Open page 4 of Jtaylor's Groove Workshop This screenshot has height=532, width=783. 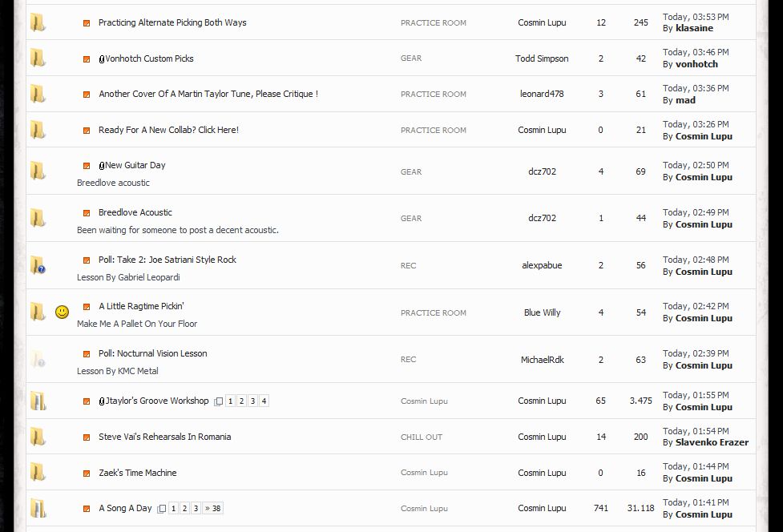(x=264, y=401)
